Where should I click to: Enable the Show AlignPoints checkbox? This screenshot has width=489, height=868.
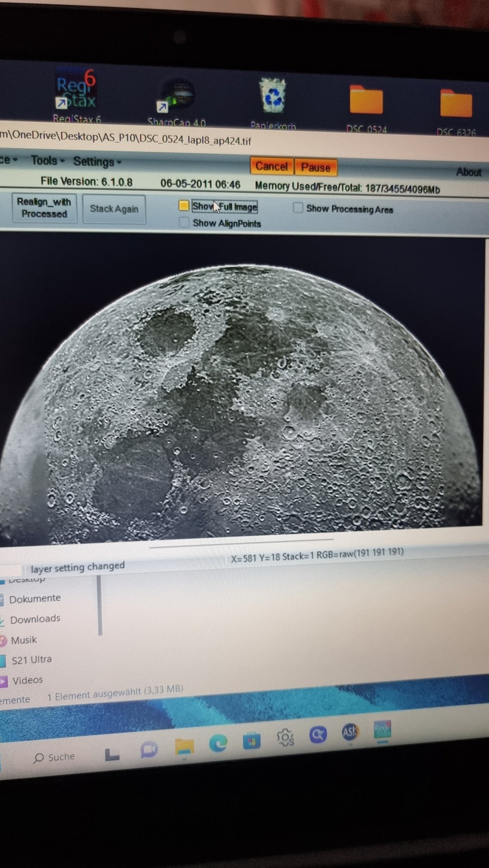(x=184, y=222)
